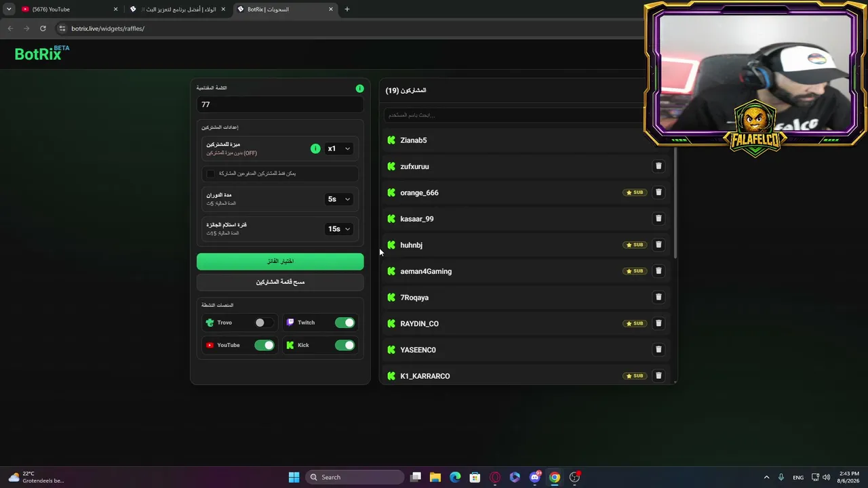868x488 pixels.
Task: Show hidden icons in the system tray
Action: point(766,477)
